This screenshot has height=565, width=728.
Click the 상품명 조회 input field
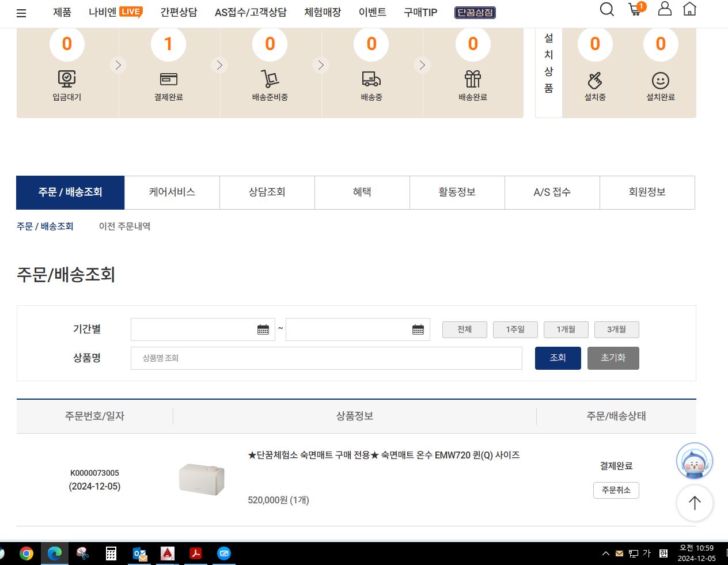pyautogui.click(x=326, y=358)
